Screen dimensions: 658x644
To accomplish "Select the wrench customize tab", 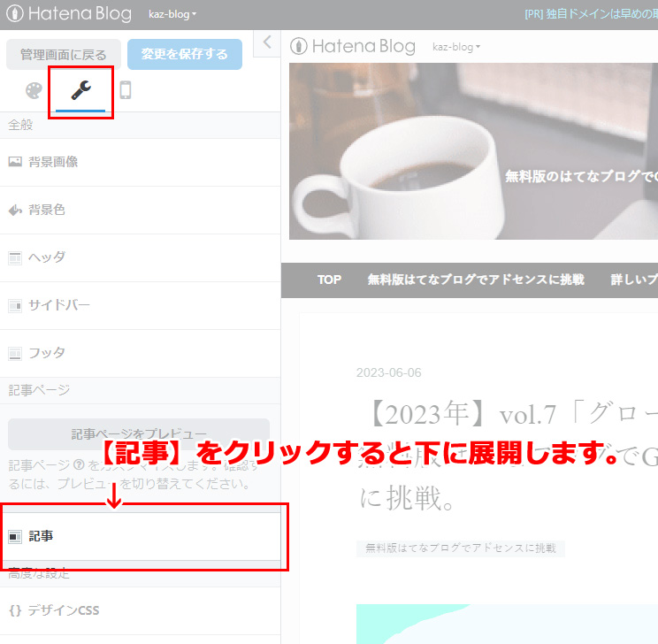I will click(80, 90).
